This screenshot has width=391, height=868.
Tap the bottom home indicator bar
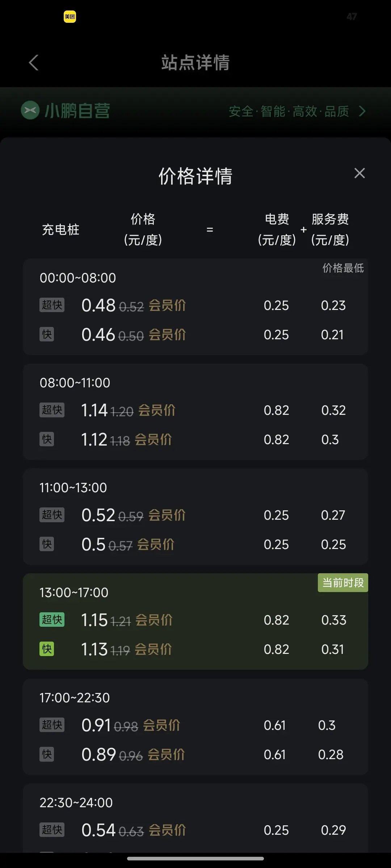195,859
